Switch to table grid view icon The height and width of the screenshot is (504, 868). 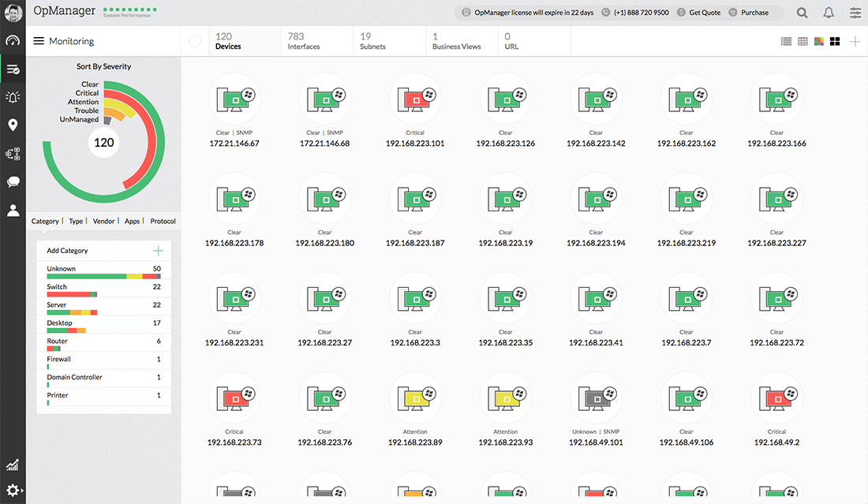[x=803, y=42]
